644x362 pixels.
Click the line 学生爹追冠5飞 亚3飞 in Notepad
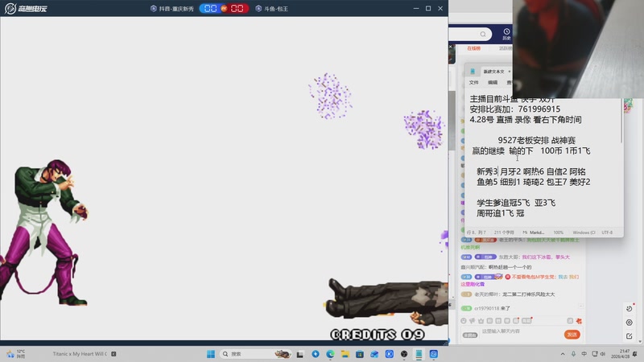click(516, 203)
